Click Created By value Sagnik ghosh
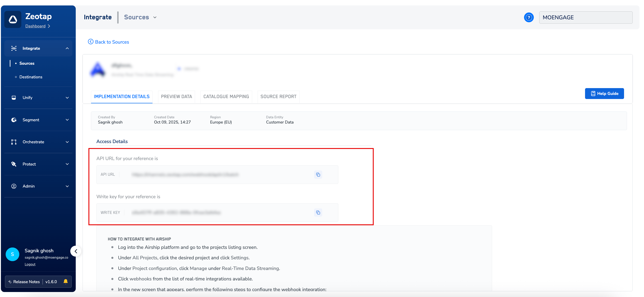The height and width of the screenshot is (297, 644). (110, 122)
